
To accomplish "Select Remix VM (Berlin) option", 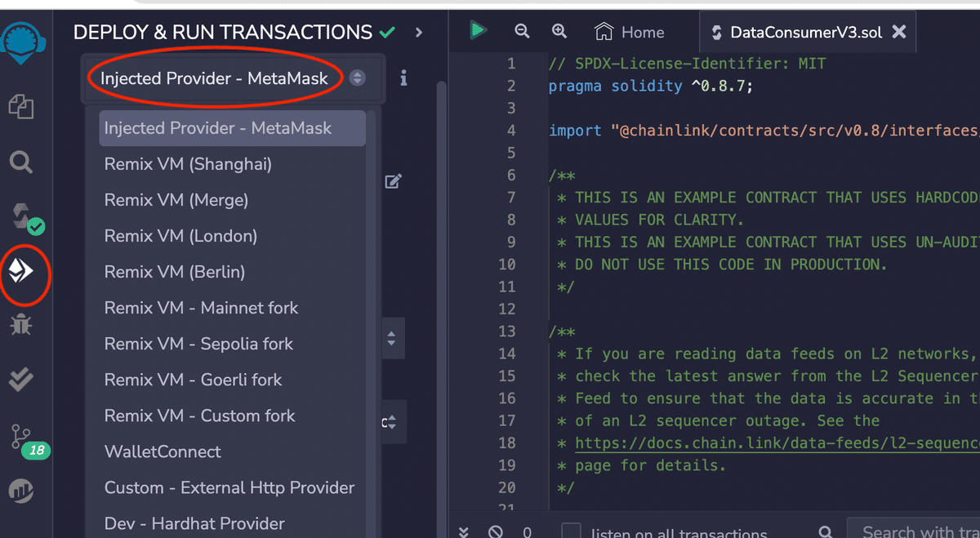I will [x=232, y=272].
